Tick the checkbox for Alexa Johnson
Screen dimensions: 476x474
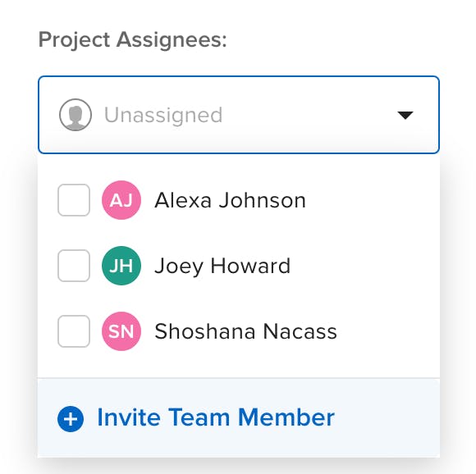pyautogui.click(x=74, y=200)
